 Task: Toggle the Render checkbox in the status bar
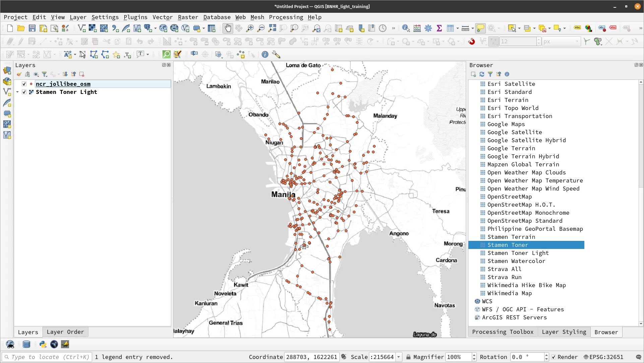point(554,357)
